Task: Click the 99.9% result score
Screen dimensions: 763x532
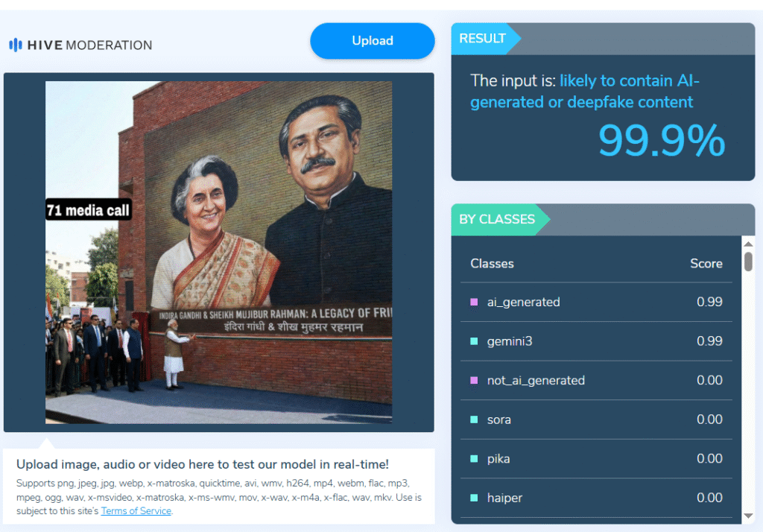Action: (x=661, y=140)
